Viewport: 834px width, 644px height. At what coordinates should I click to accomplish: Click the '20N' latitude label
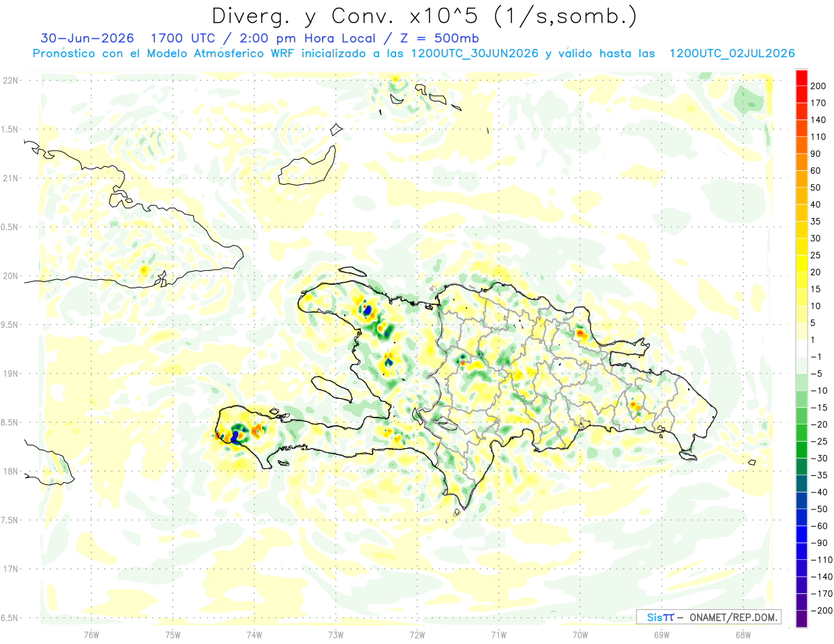[x=10, y=276]
